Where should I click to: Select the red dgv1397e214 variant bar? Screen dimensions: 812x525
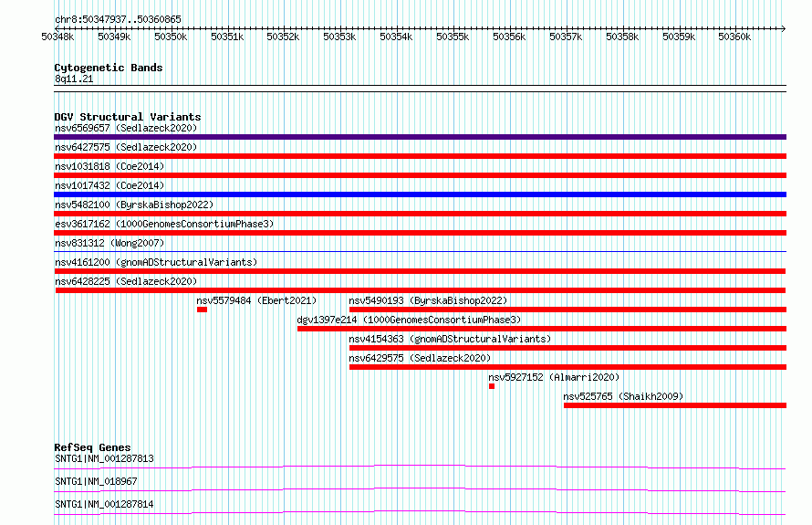pyautogui.click(x=542, y=329)
